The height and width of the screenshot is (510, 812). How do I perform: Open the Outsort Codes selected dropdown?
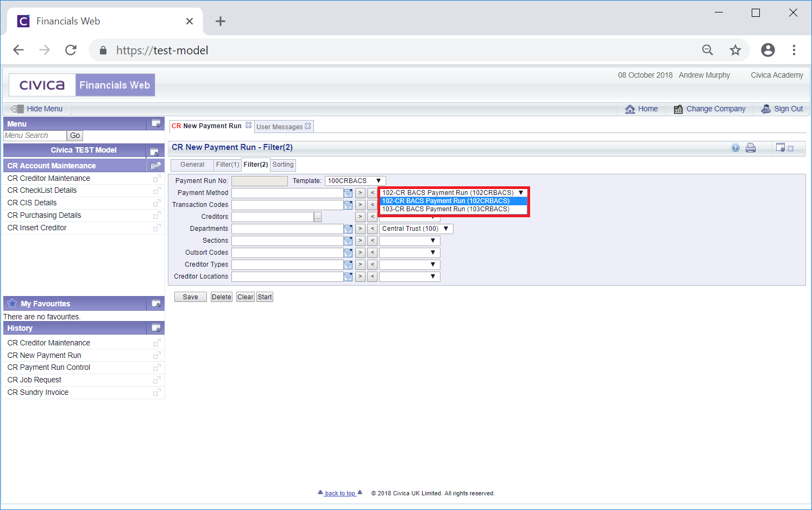pyautogui.click(x=410, y=253)
